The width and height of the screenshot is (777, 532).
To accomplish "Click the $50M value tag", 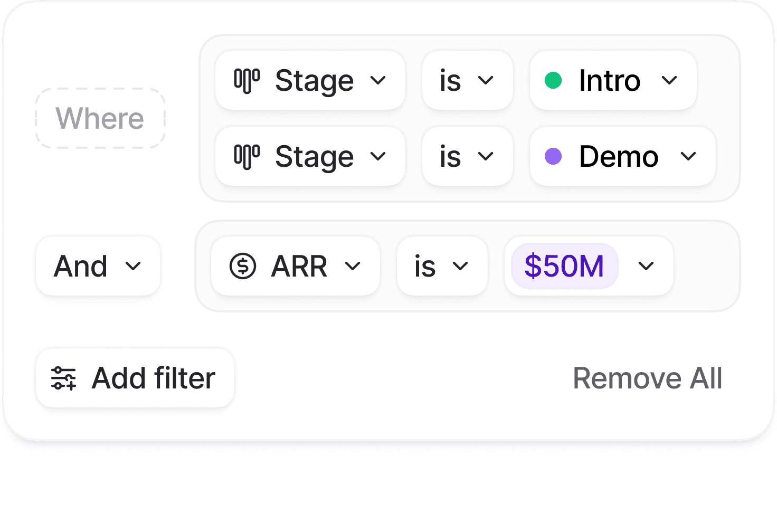I will (564, 266).
